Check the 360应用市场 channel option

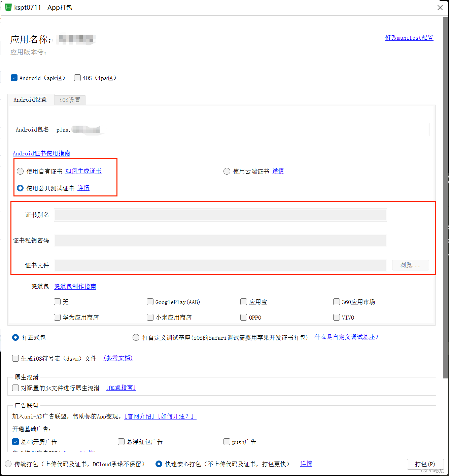click(x=337, y=302)
